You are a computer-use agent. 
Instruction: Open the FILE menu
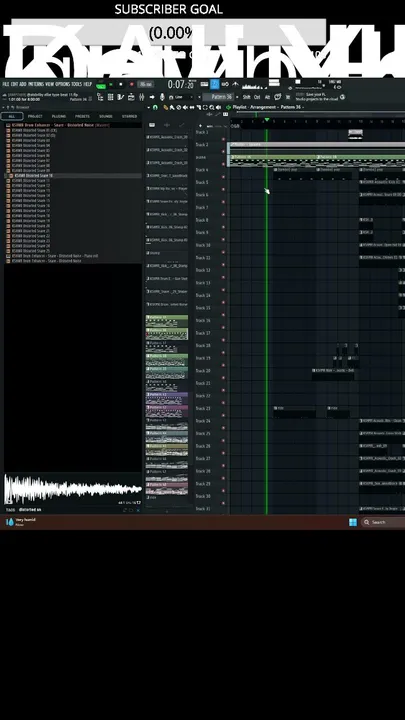[6, 84]
